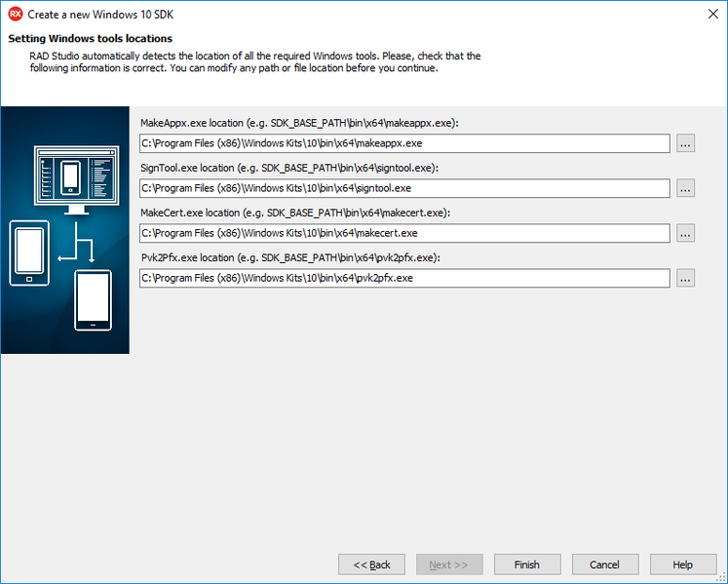This screenshot has height=584, width=728.
Task: Click the resize grip at the dialog corner
Action: point(722,579)
